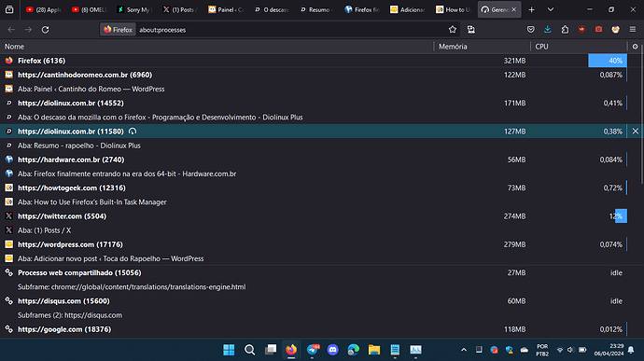Switch to O descaso tab
Viewport: 644px width, 361px height.
pyautogui.click(x=271, y=9)
